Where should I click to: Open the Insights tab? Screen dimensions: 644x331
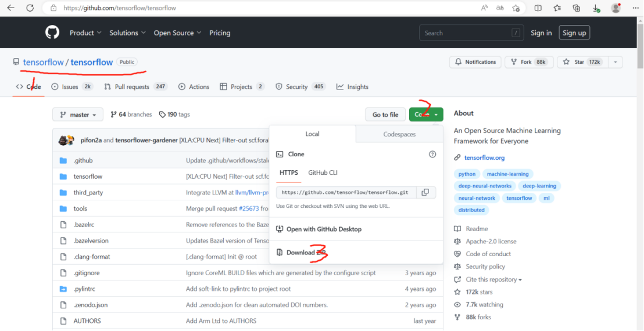tap(352, 87)
